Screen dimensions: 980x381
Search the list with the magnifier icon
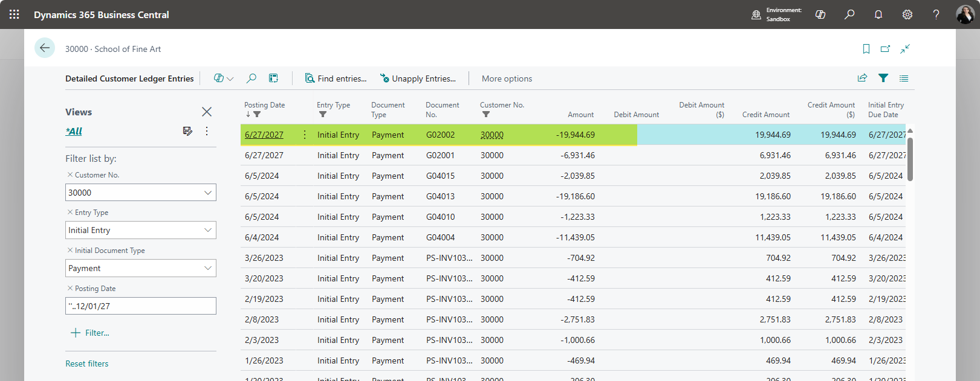(251, 78)
